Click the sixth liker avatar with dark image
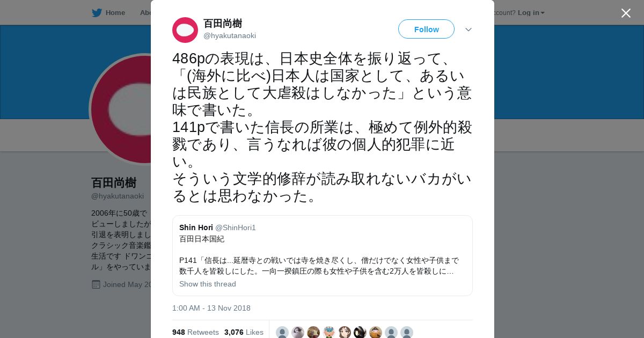 click(x=360, y=332)
